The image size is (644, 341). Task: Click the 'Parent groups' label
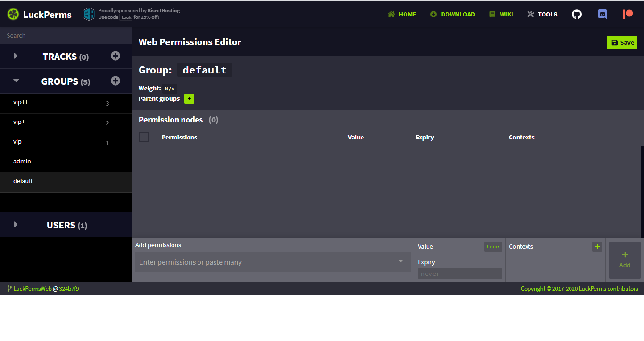[159, 99]
